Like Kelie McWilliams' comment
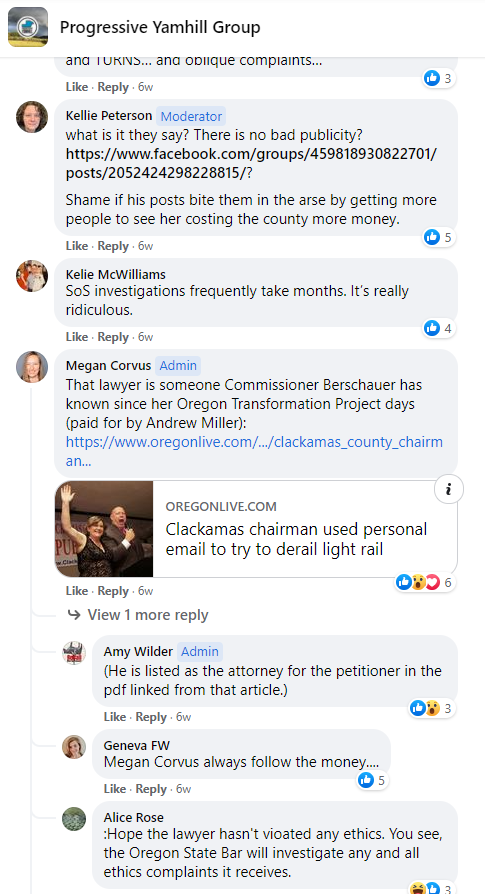 coord(77,337)
